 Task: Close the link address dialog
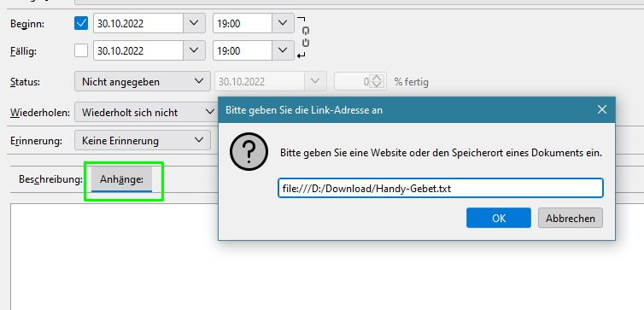coord(601,109)
